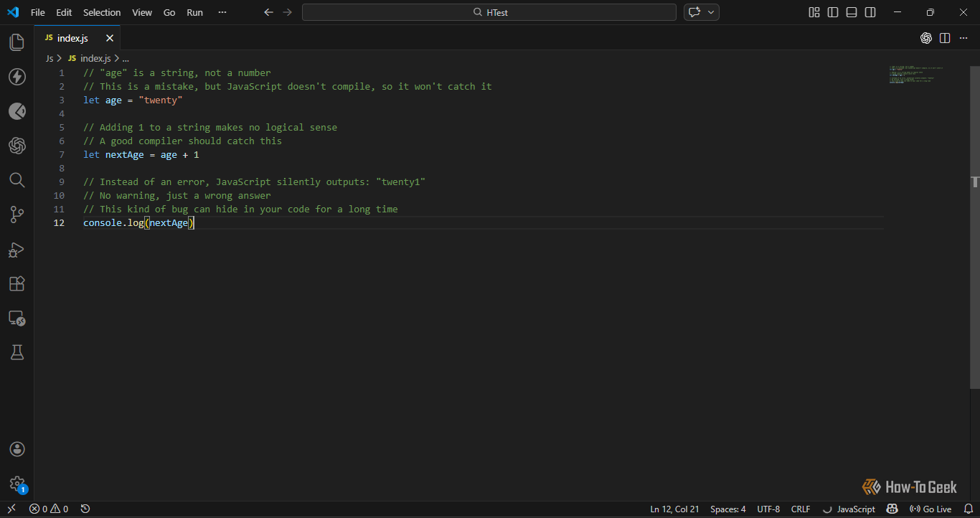Go back using the left arrow
Screen dimensions: 980x518
[x=269, y=12]
